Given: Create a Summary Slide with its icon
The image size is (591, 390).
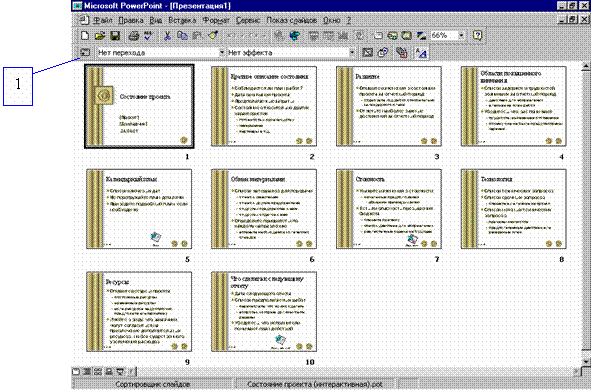Looking at the screenshot, I should point(401,53).
